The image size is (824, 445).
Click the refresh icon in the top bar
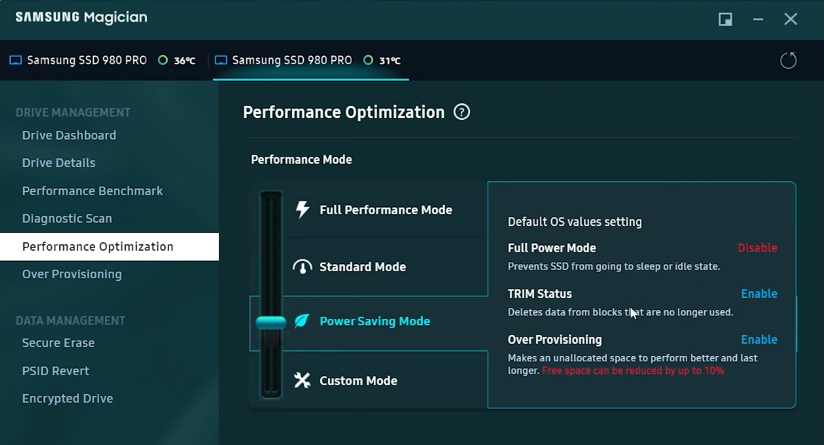tap(788, 60)
